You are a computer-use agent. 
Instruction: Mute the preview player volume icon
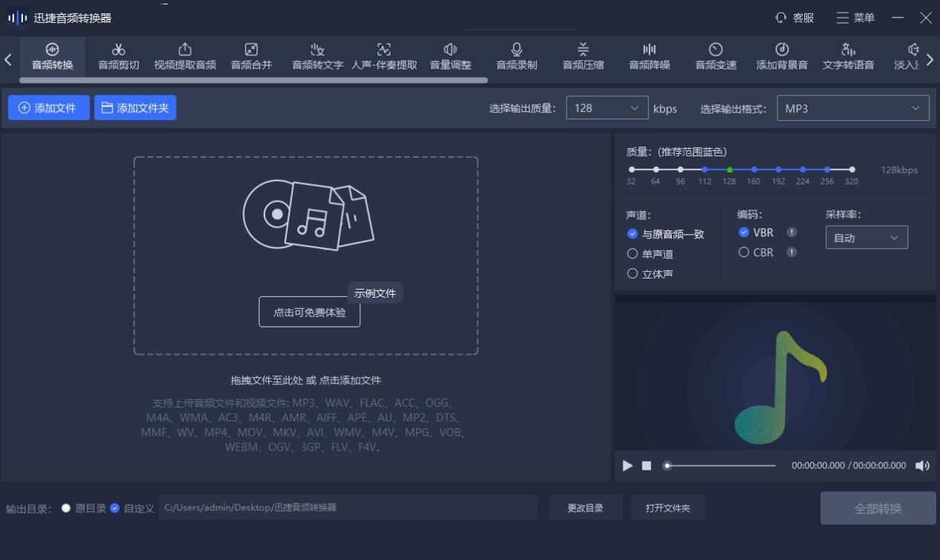[x=922, y=466]
